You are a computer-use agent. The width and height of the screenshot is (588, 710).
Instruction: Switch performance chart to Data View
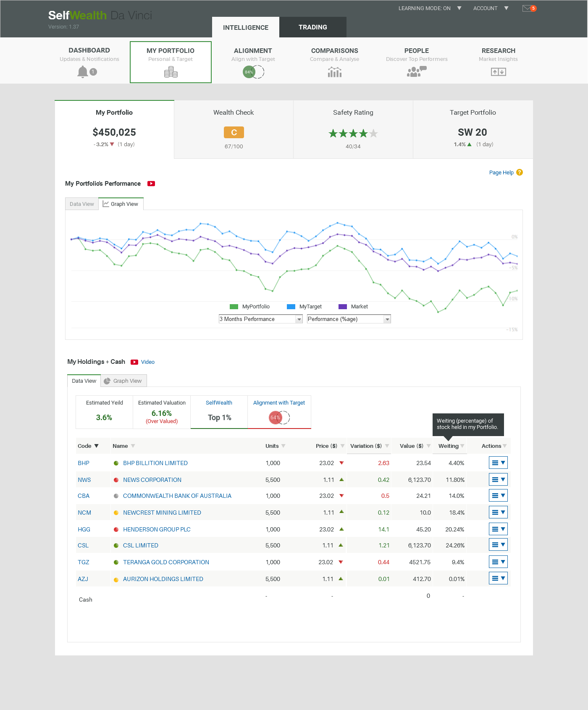pos(82,204)
